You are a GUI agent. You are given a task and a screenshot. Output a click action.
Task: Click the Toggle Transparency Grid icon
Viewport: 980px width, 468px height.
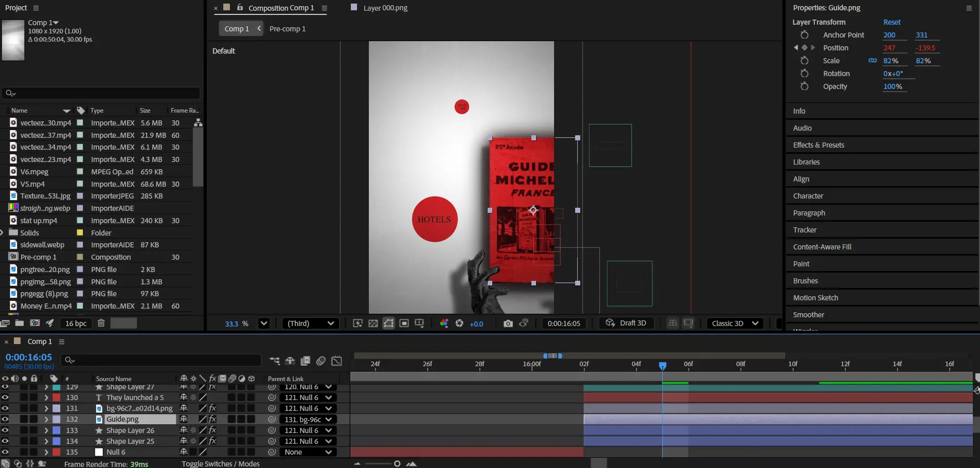373,323
